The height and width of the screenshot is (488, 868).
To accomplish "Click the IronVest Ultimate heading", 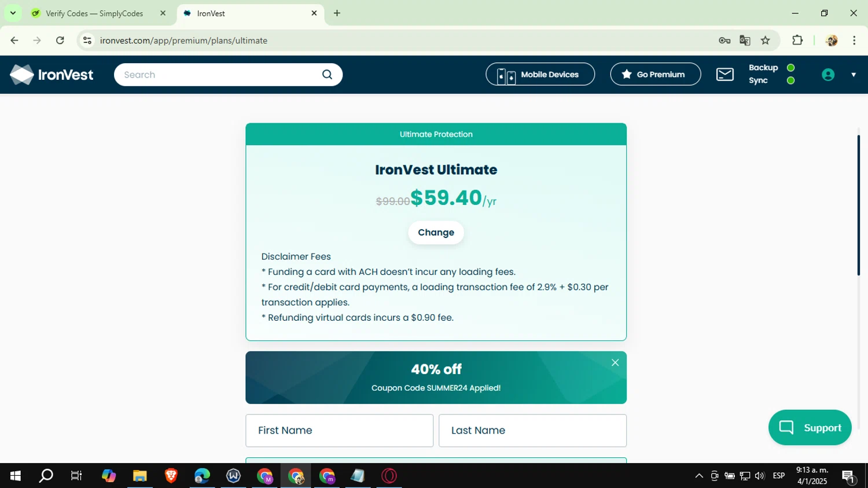I will [436, 170].
